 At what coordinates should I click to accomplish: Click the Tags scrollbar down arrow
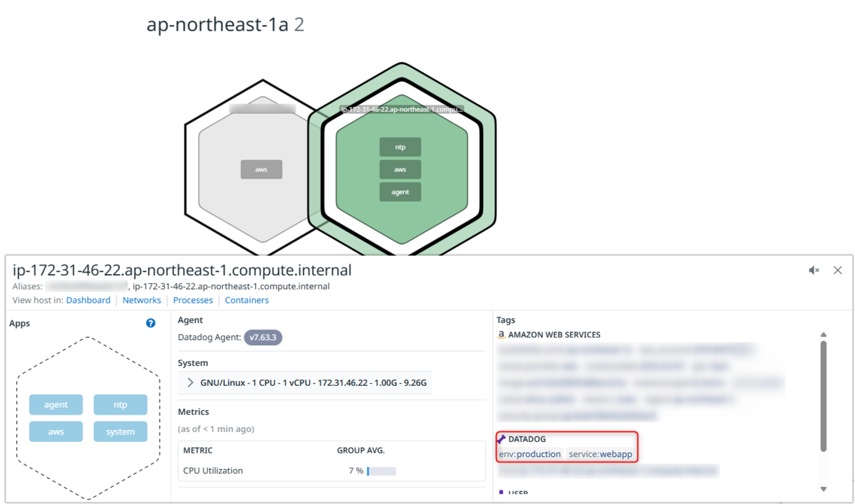point(824,489)
